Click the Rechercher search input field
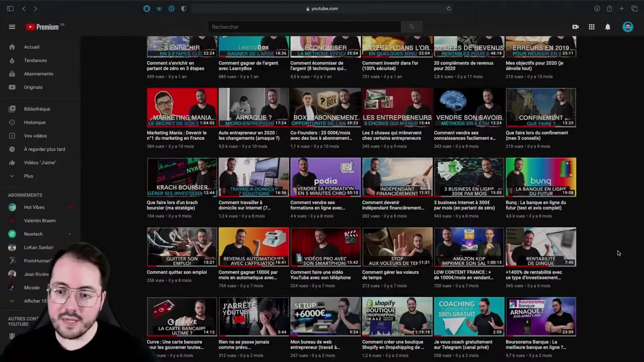The height and width of the screenshot is (362, 644). [x=302, y=27]
